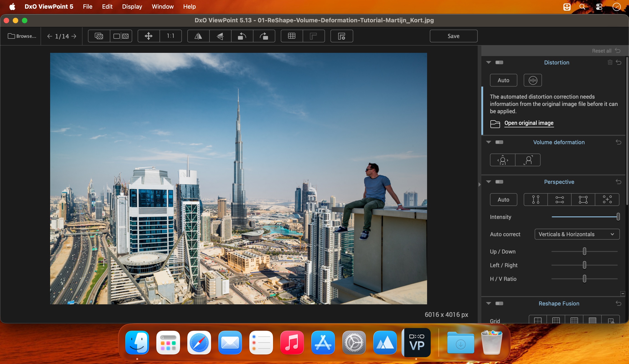Click the Dubai skyline photo preview

[238, 179]
